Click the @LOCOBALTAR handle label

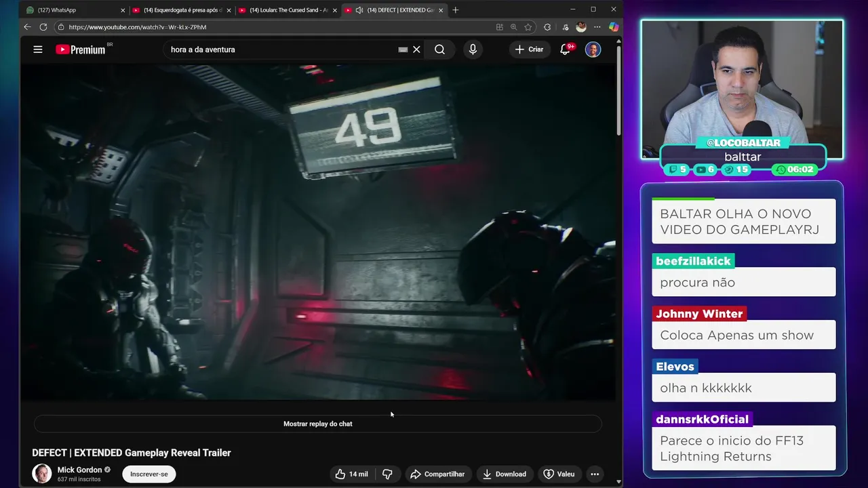(x=743, y=143)
